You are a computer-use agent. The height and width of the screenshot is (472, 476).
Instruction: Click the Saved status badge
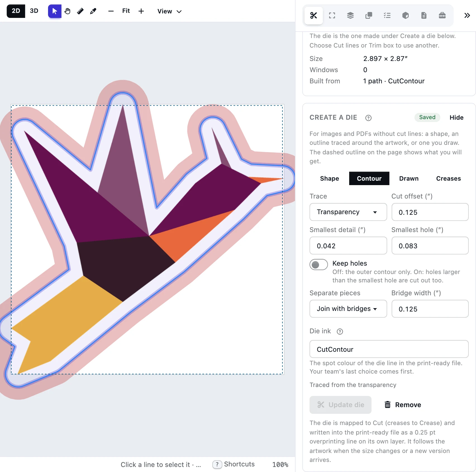click(x=427, y=117)
